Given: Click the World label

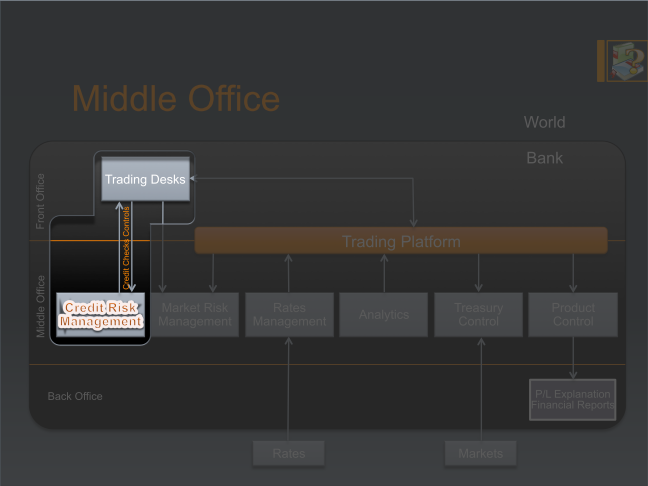Looking at the screenshot, I should [x=544, y=122].
